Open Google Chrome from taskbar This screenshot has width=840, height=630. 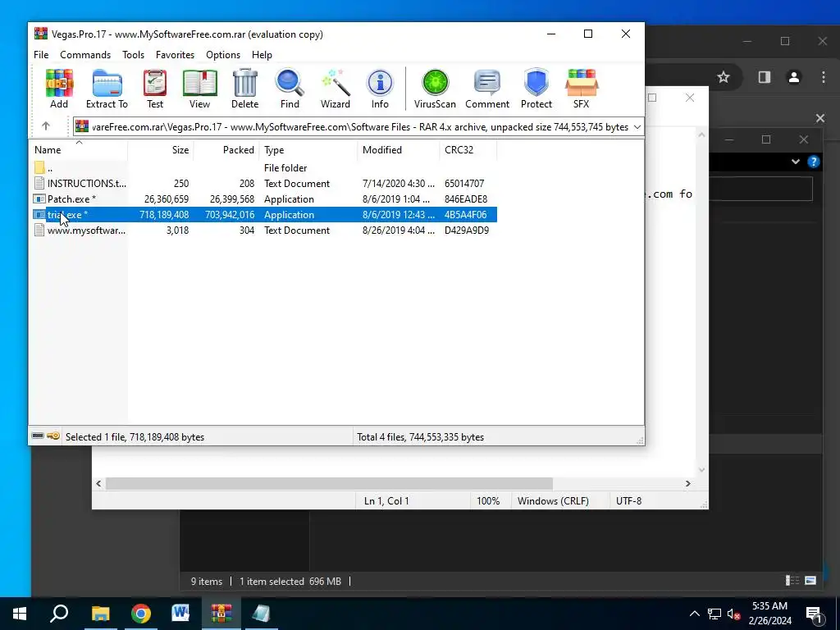click(141, 614)
